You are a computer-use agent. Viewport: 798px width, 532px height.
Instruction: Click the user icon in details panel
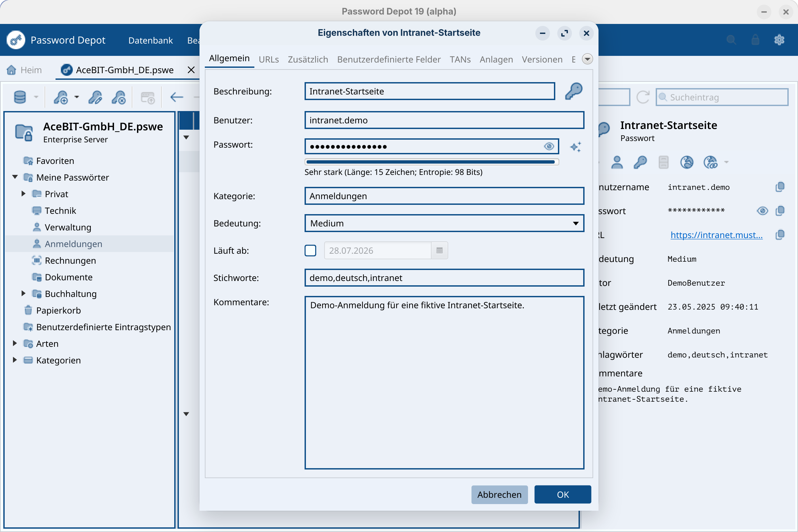(x=617, y=162)
